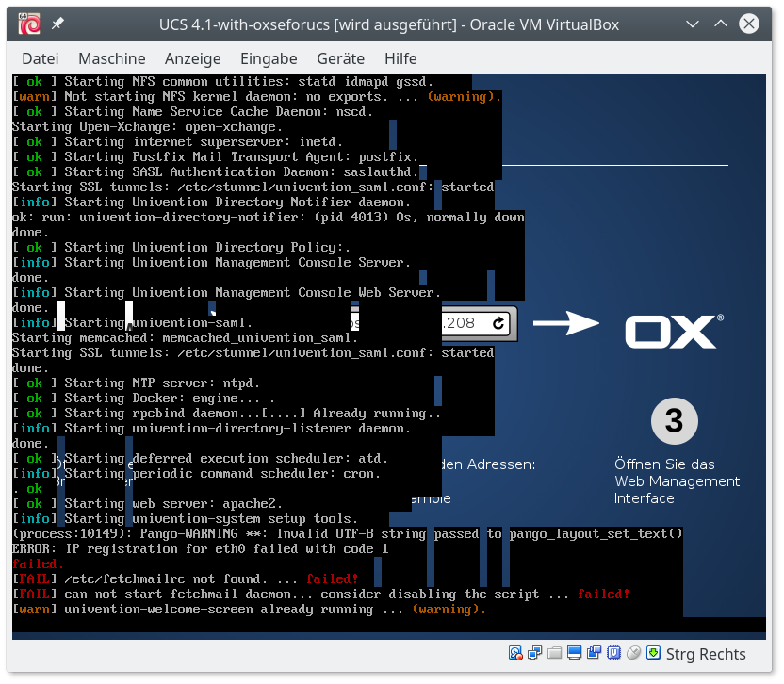
Task: Click the monitor display status icon
Action: coord(575,654)
